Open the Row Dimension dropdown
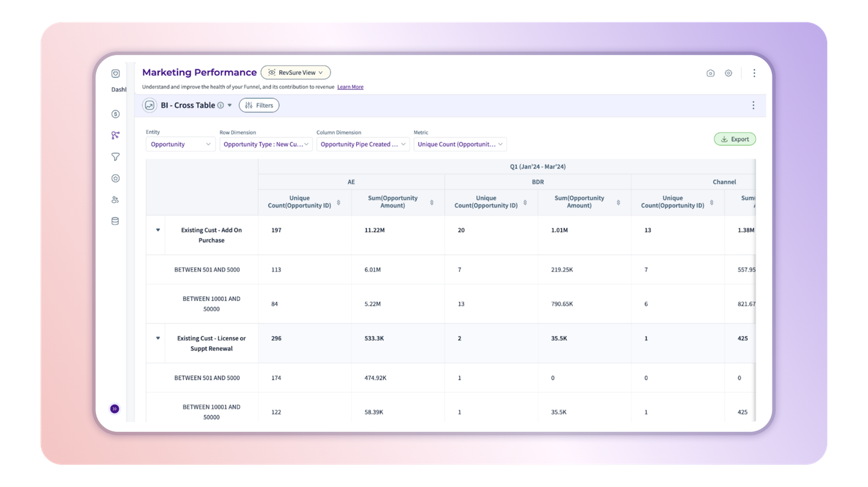Image resolution: width=868 pixels, height=487 pixels. click(266, 144)
